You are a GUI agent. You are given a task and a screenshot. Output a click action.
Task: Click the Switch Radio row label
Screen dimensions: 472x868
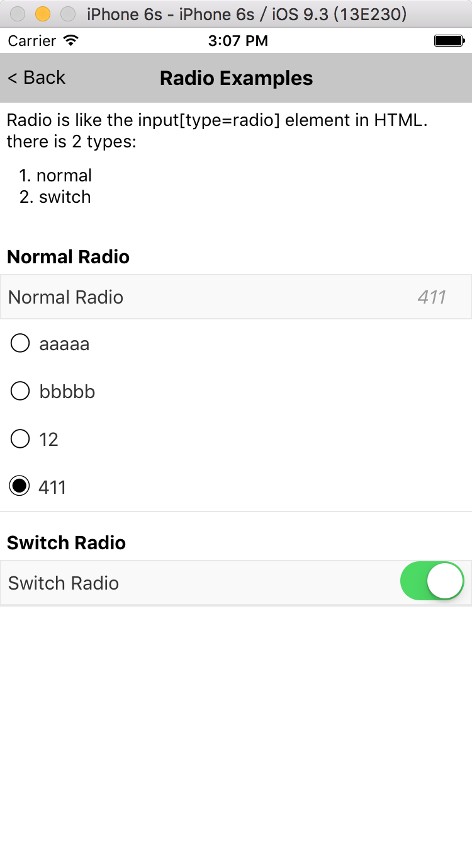tap(64, 583)
